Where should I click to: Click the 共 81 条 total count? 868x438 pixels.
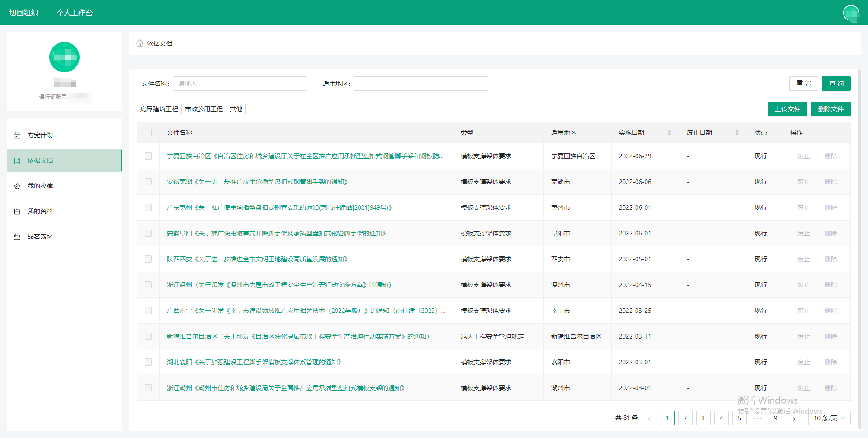(627, 418)
